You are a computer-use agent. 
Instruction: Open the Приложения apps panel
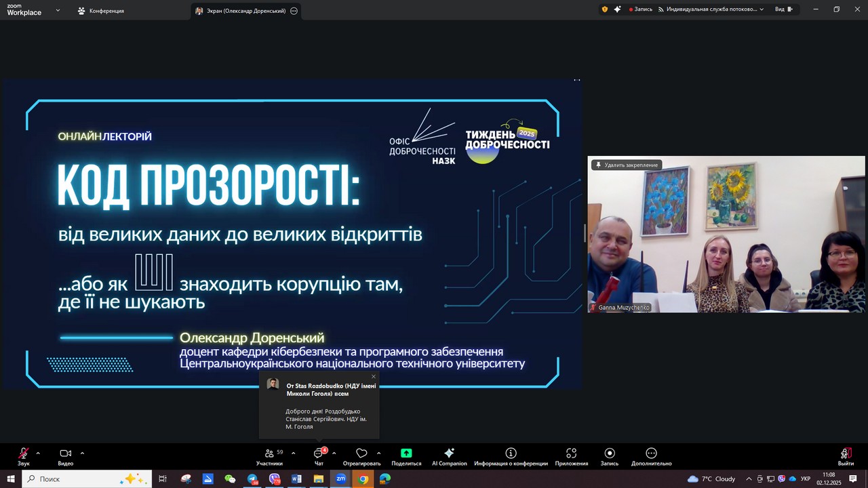571,455
